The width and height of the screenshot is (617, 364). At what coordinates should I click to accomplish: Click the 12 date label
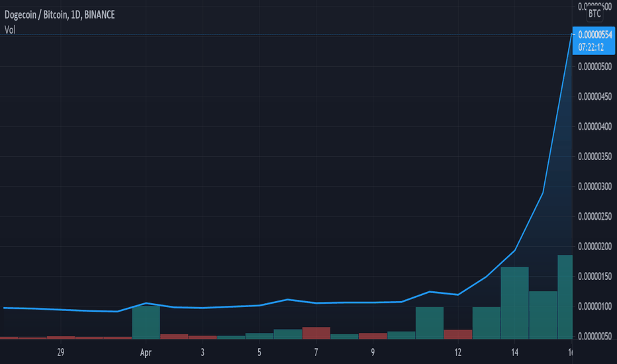[457, 352]
